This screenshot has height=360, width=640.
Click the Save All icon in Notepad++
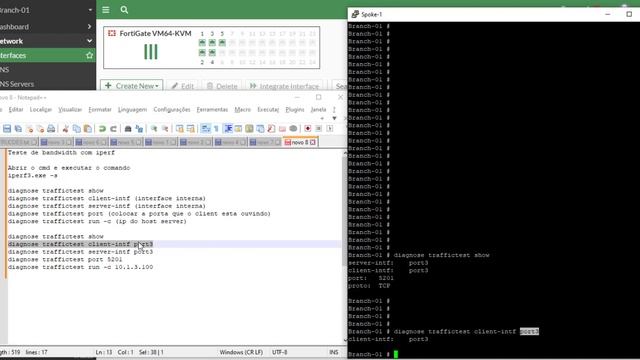pyautogui.click(x=18, y=129)
